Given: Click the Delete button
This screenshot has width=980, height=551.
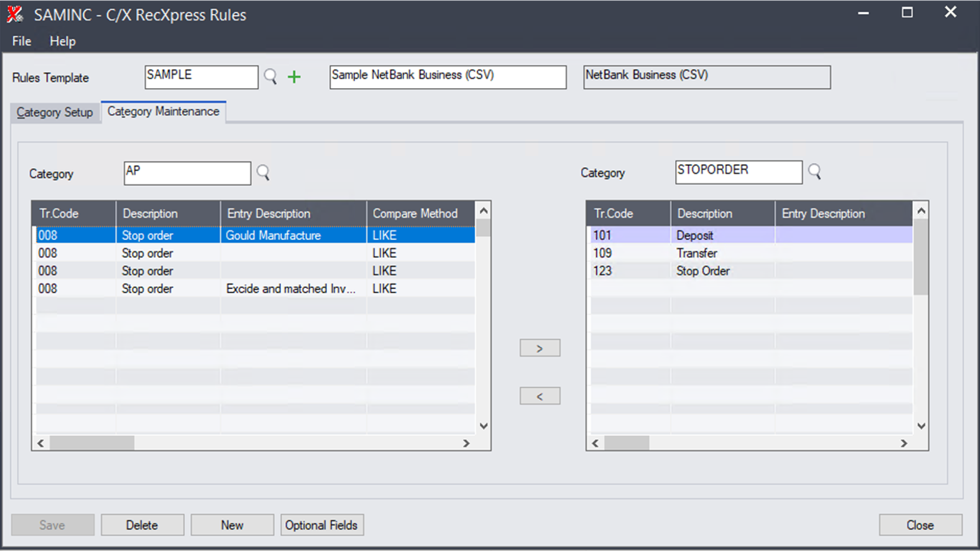Looking at the screenshot, I should tap(142, 525).
